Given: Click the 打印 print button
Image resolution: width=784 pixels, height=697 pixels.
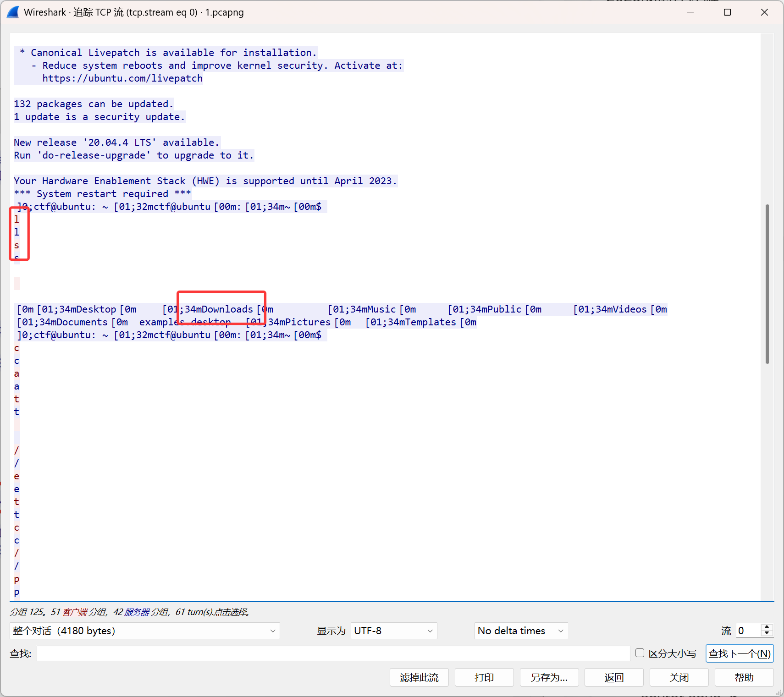Looking at the screenshot, I should pyautogui.click(x=484, y=677).
